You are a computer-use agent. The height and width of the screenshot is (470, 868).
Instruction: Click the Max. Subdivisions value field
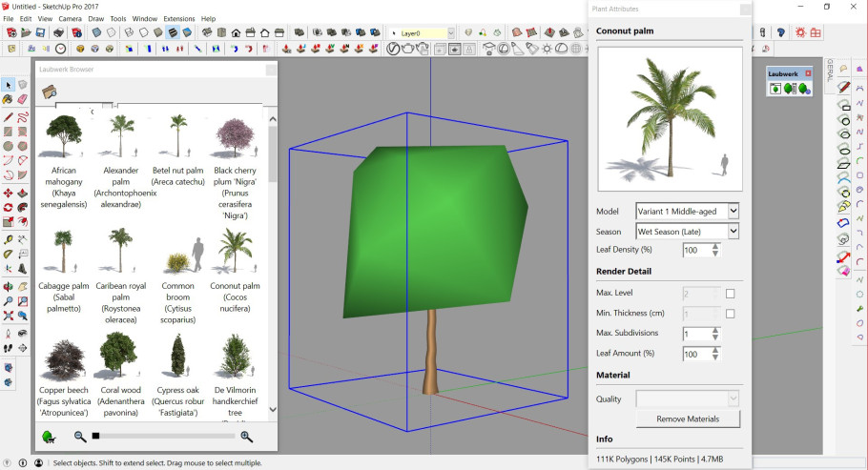[697, 334]
